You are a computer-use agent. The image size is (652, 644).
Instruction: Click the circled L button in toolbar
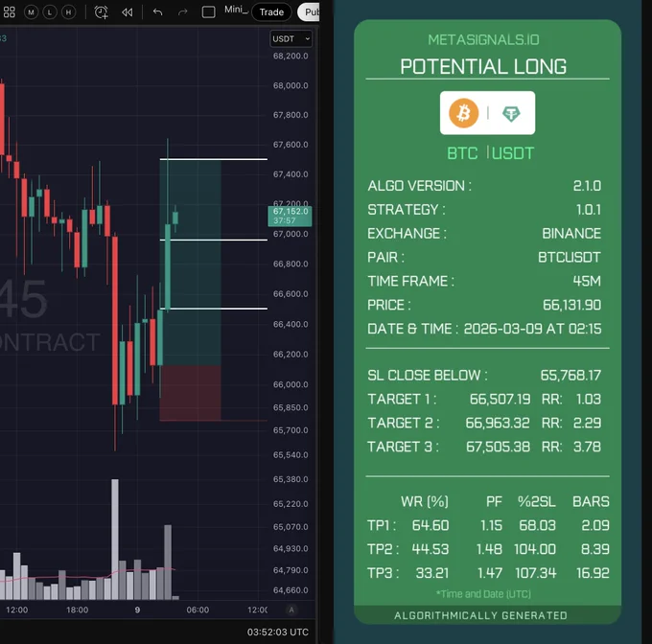pyautogui.click(x=50, y=12)
